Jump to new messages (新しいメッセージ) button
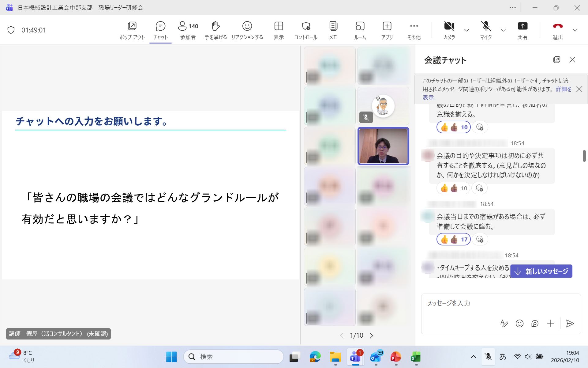 541,271
